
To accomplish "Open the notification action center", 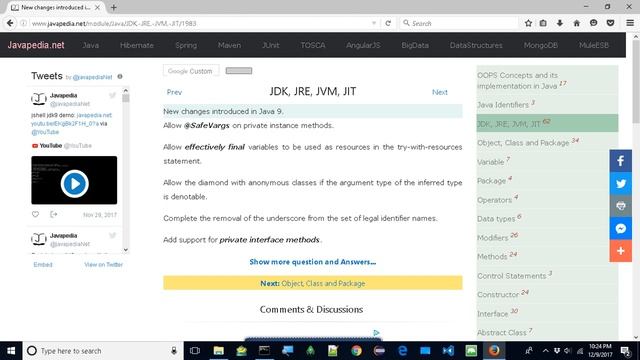I will tap(625, 351).
